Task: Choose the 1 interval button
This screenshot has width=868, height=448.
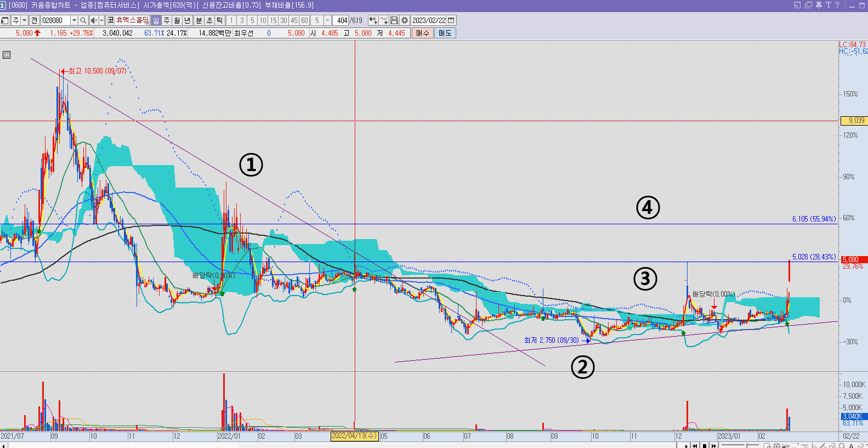Action: [x=231, y=20]
